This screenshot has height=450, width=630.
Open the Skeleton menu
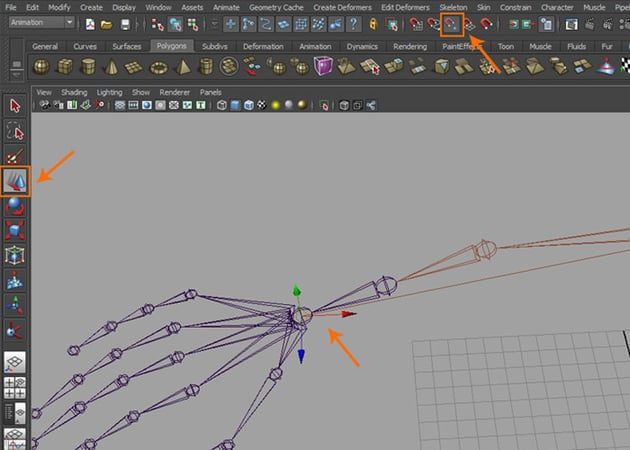tap(452, 7)
